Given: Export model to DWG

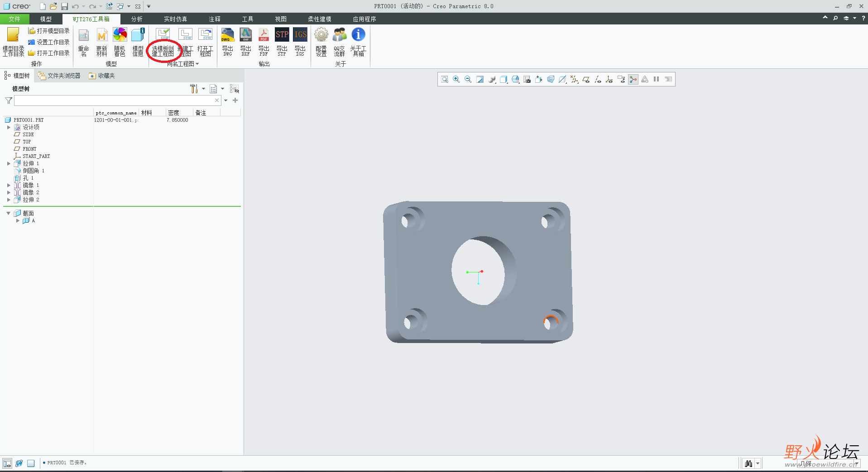Looking at the screenshot, I should (x=227, y=42).
